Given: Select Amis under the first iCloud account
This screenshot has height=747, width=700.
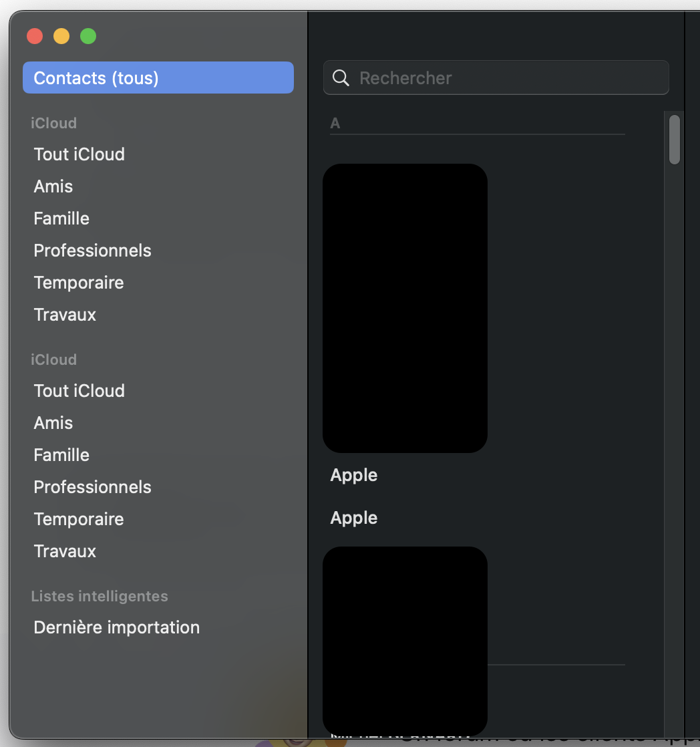Looking at the screenshot, I should pyautogui.click(x=53, y=186).
